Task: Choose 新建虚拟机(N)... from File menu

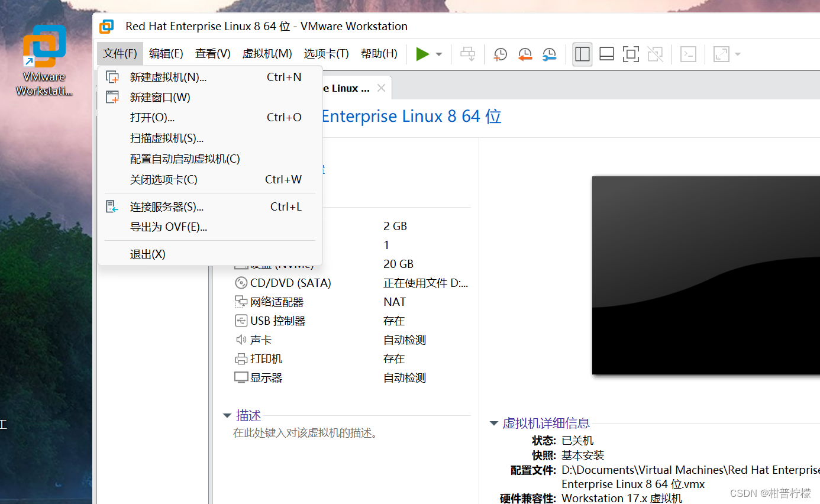Action: tap(210, 77)
